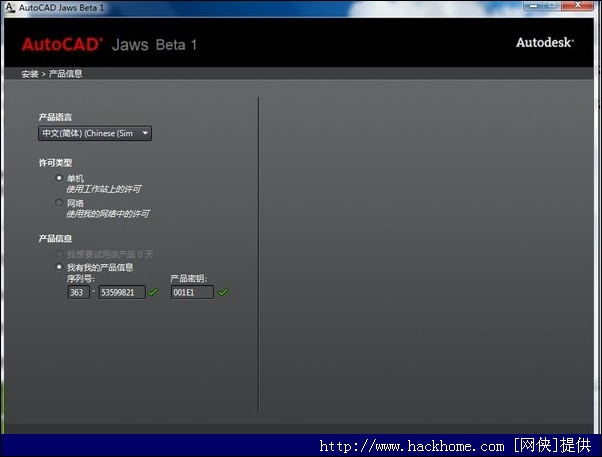Click the serial number prefix field 363

coord(79,292)
